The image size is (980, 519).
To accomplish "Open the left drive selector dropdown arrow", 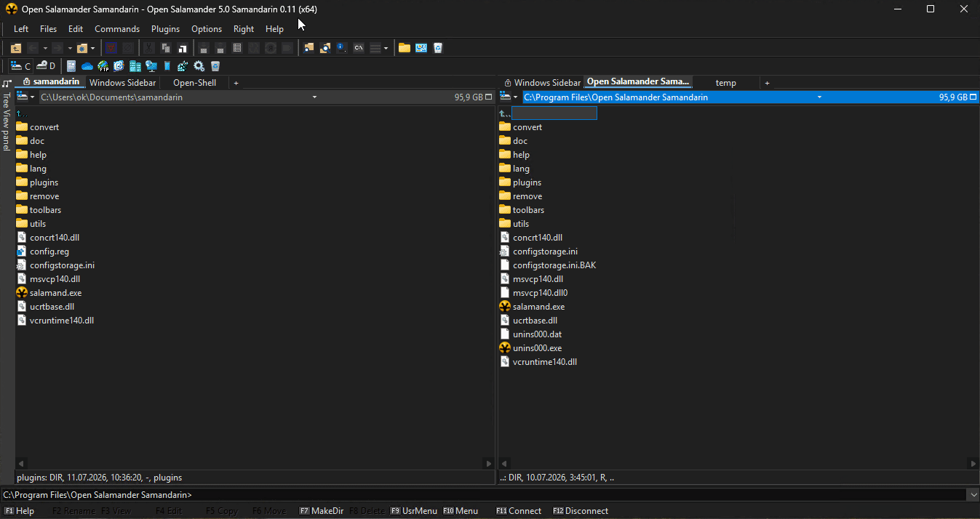I will click(33, 97).
